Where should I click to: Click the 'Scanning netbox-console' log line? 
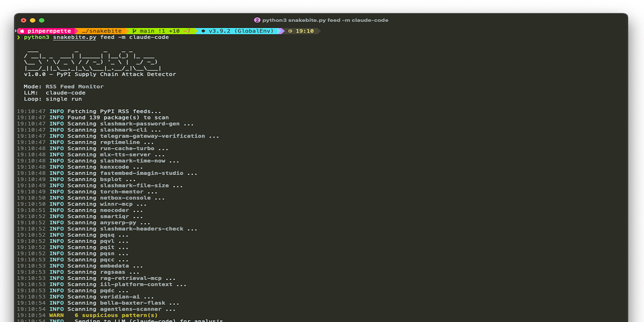coord(91,198)
